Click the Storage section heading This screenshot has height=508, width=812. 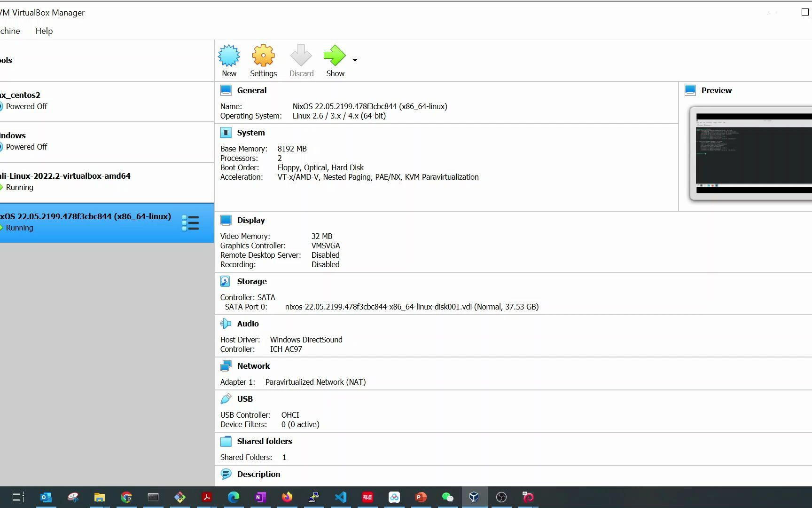252,281
